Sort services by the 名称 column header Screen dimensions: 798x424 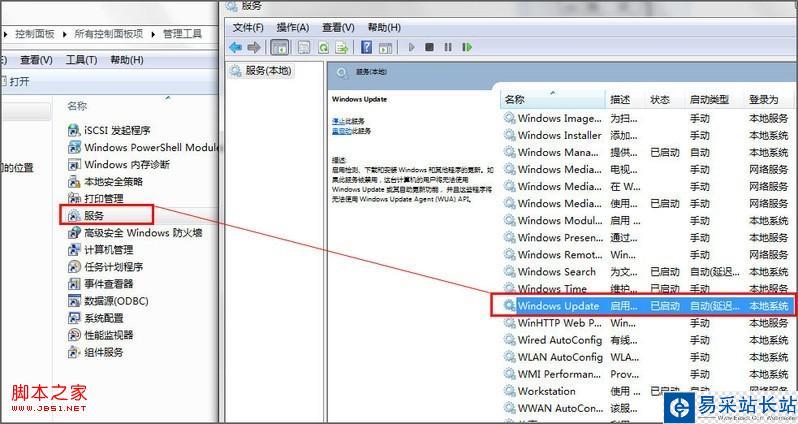click(553, 99)
